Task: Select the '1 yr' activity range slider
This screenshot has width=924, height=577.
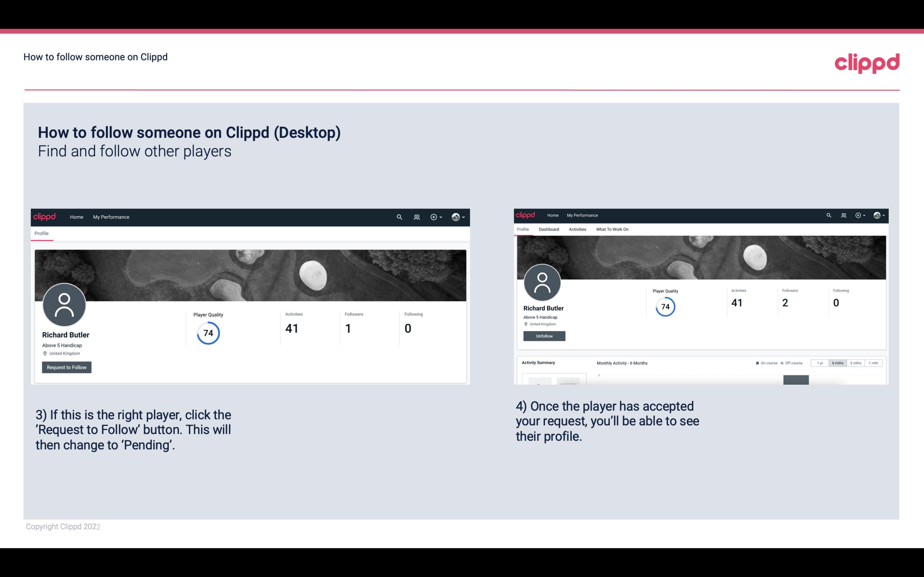Action: [x=820, y=363]
